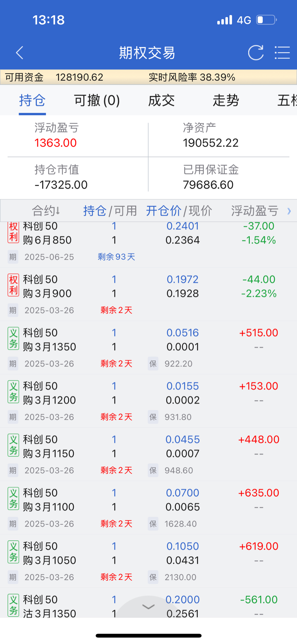The image size is (297, 644).
Task: Toggle 浮动盈亏 column header display
Action: click(x=255, y=211)
